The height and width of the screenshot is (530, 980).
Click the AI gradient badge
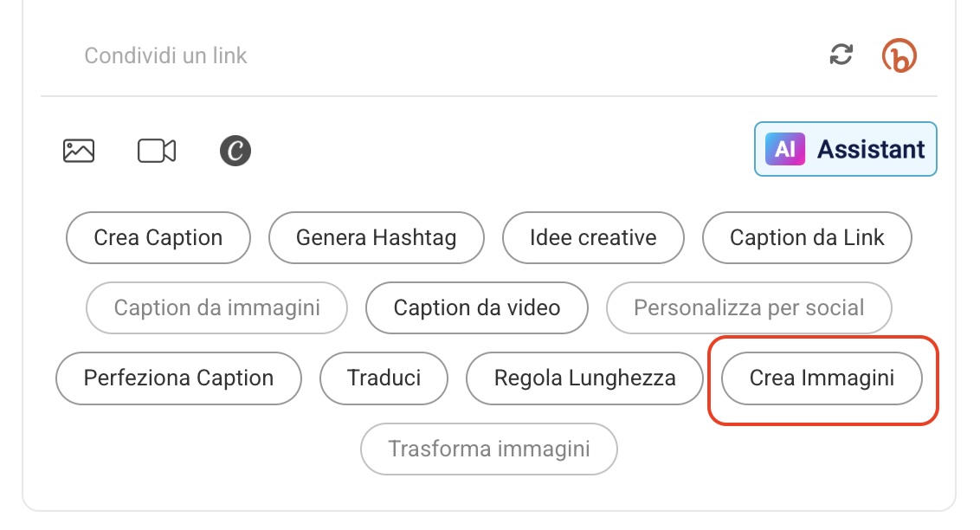[x=785, y=149]
